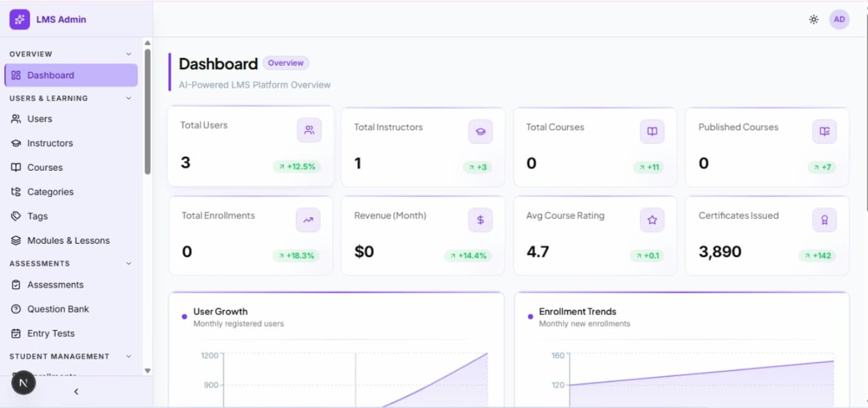This screenshot has height=408, width=868.
Task: Click the +18.3% badge on Total Enrollments
Action: [297, 255]
